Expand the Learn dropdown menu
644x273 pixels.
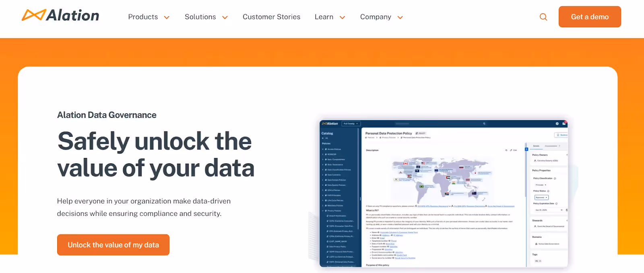click(330, 17)
